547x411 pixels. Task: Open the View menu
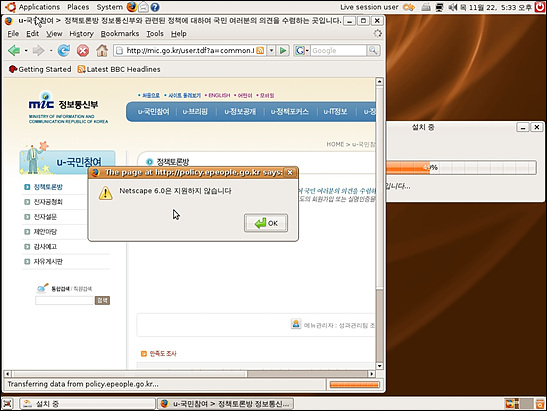(x=54, y=33)
